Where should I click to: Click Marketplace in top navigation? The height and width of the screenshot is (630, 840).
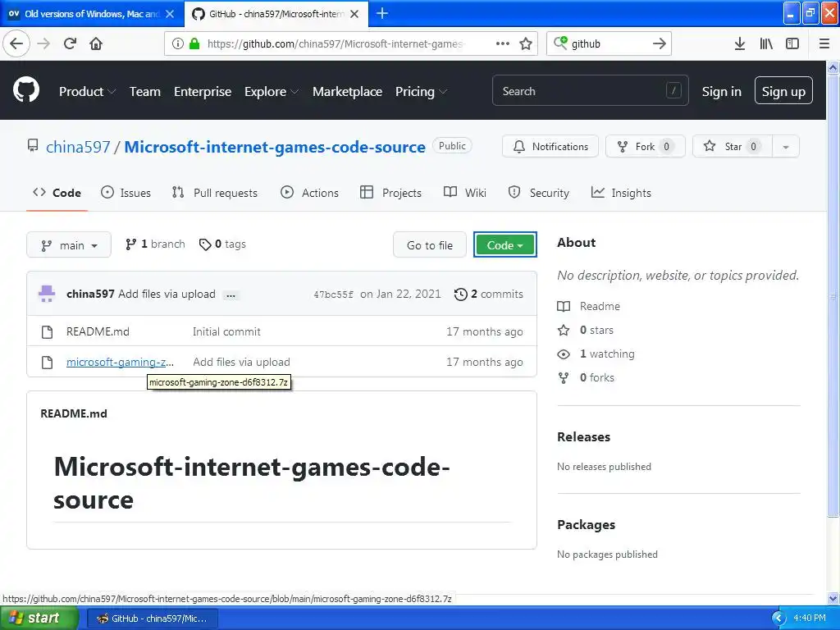point(347,92)
